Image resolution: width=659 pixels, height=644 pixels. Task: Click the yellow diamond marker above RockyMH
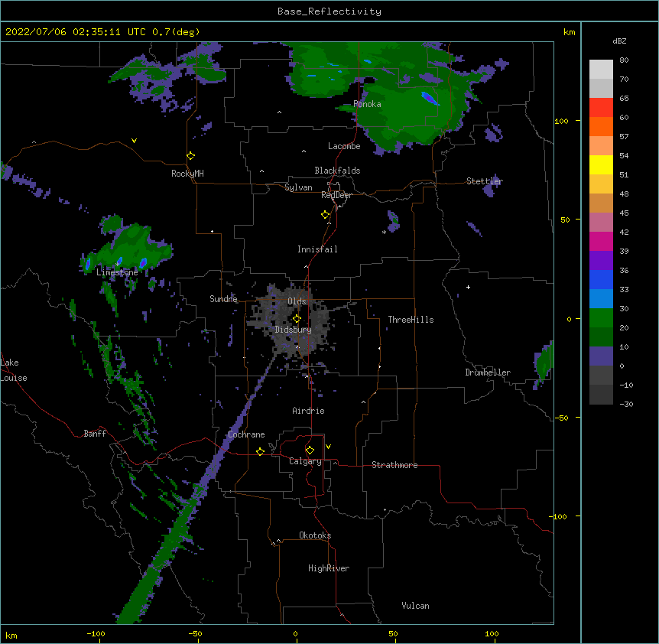point(190,156)
